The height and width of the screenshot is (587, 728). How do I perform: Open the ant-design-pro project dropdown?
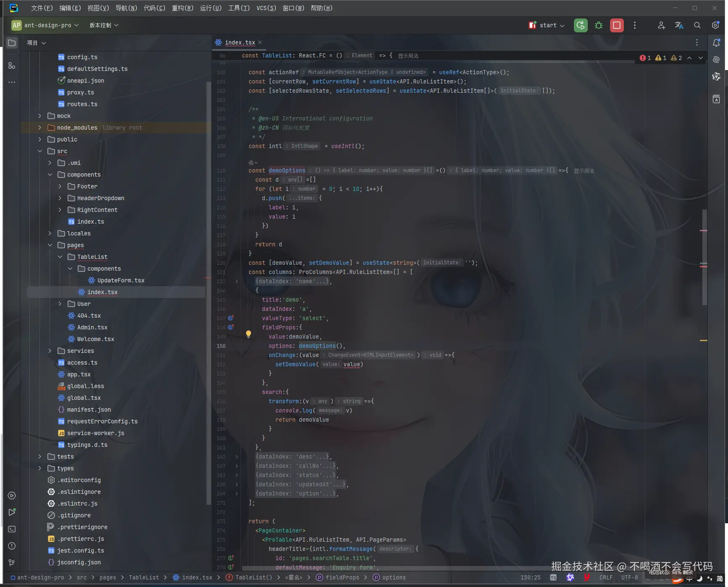click(45, 25)
